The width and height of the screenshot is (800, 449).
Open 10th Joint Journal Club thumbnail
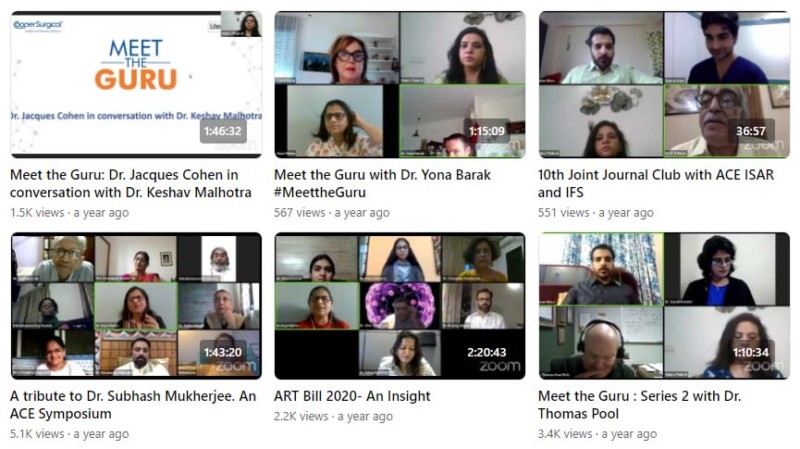(x=664, y=84)
